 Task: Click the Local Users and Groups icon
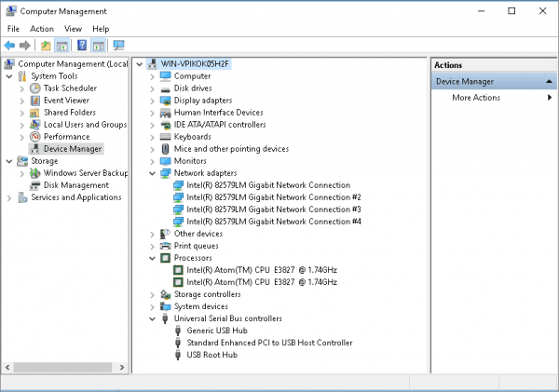click(35, 125)
